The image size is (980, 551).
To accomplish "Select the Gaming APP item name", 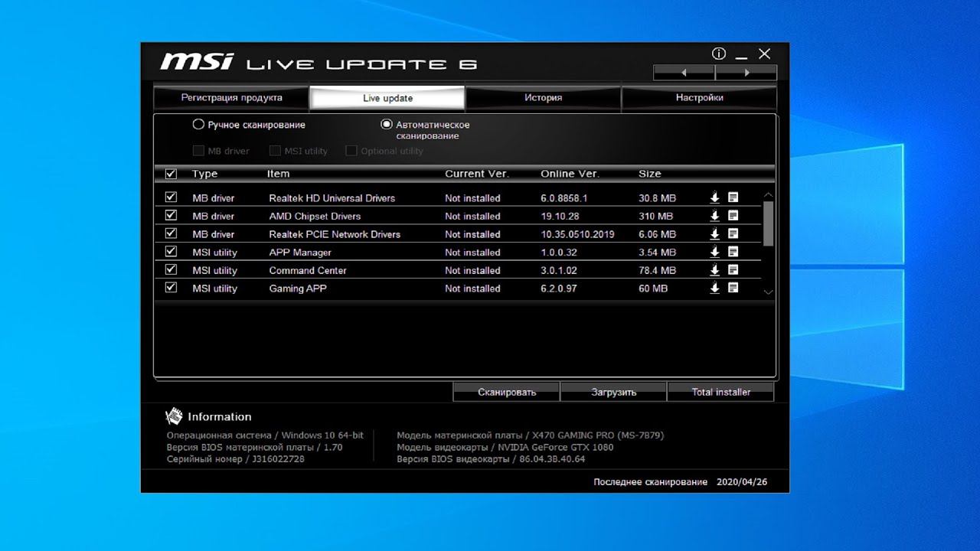I will 298,289.
